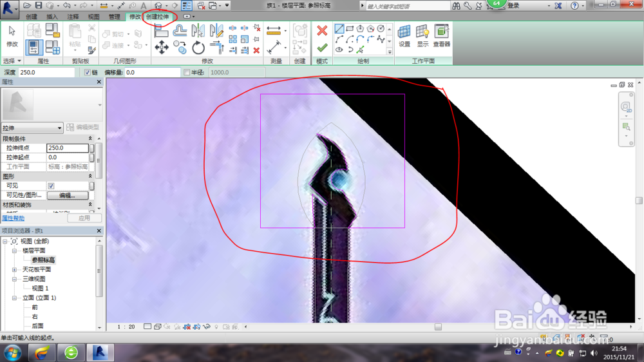Select the Align tool
Screen dimensions: 644x362
tap(162, 30)
